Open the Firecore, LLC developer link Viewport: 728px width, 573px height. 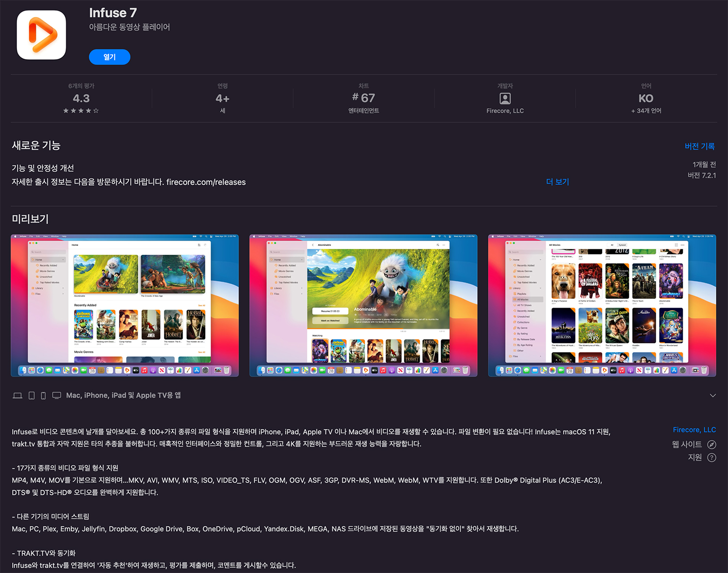pos(694,430)
